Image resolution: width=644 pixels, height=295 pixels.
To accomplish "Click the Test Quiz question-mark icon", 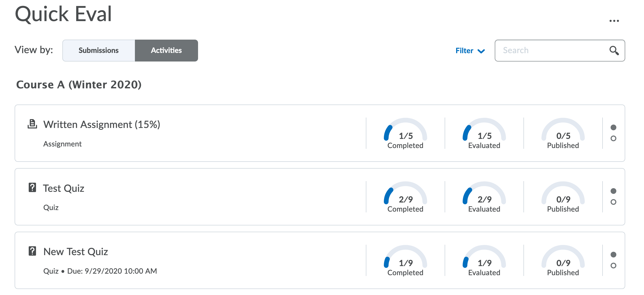I will click(x=32, y=188).
